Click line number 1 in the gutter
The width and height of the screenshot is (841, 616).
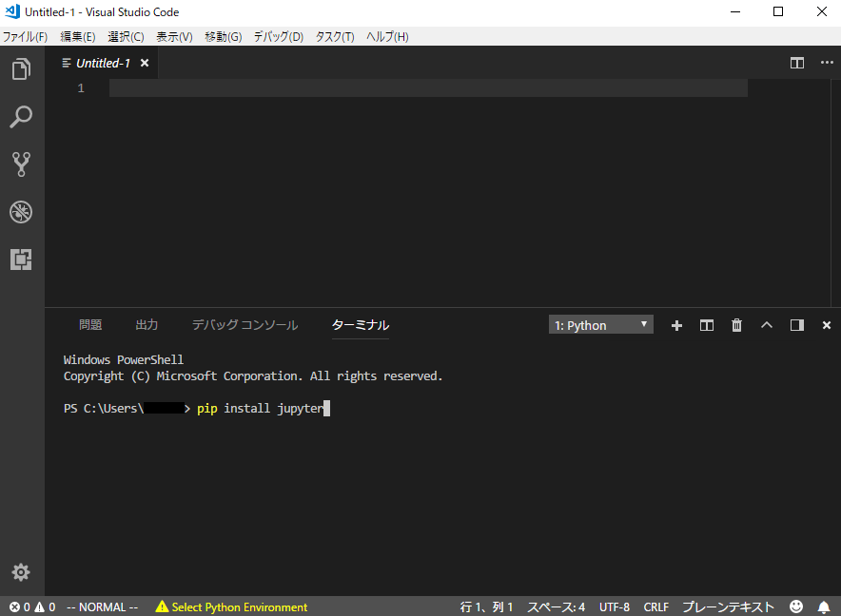[81, 87]
